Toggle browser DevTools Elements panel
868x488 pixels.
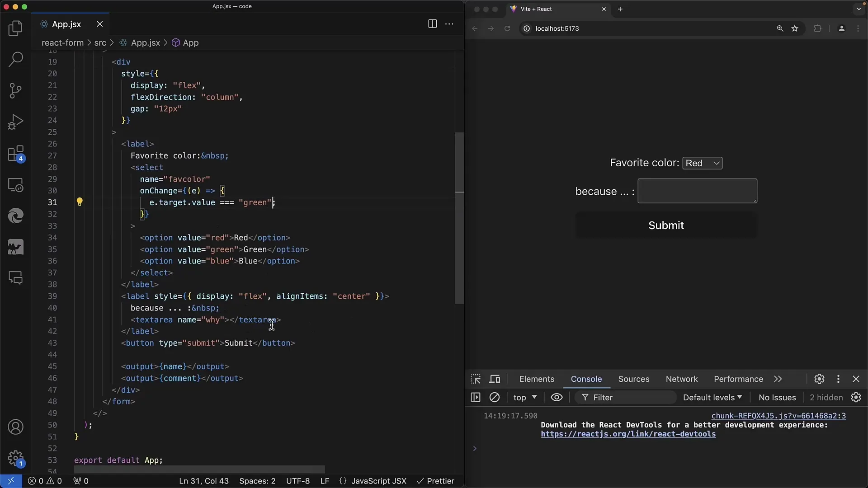pos(536,379)
